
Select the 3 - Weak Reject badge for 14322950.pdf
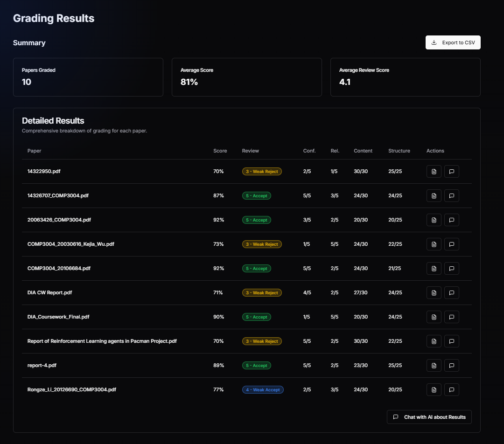coord(262,171)
